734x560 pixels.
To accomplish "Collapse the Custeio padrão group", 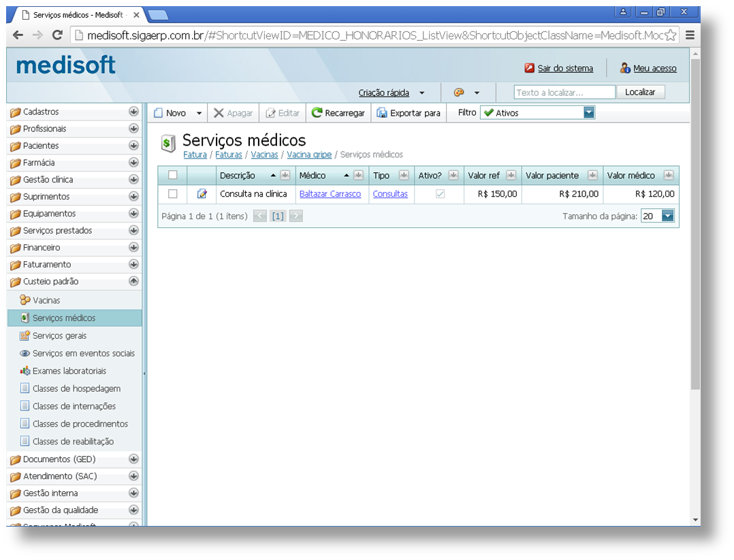I will point(133,281).
